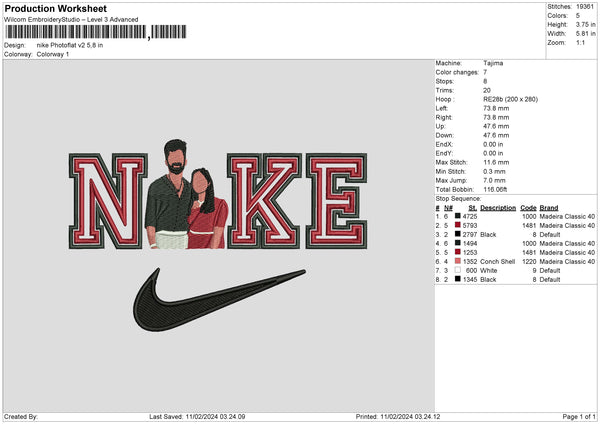600x424 pixels.
Task: Click the "Production Worksheet" title
Action: pyautogui.click(x=55, y=8)
